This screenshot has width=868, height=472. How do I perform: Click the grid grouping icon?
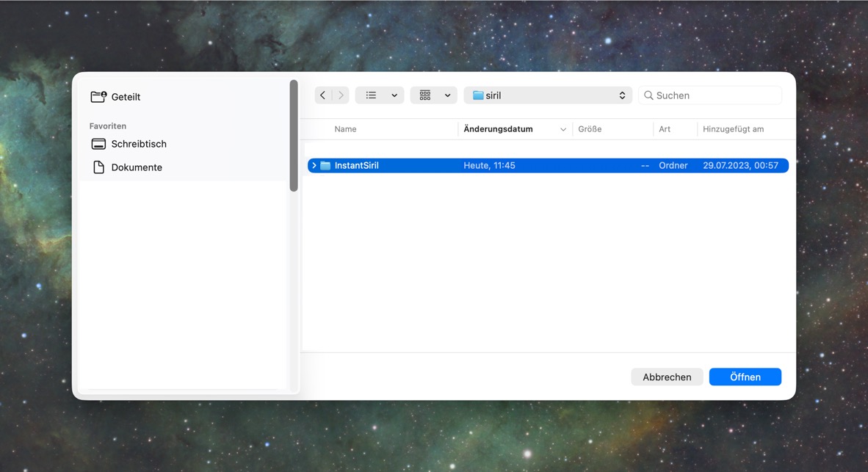tap(425, 95)
